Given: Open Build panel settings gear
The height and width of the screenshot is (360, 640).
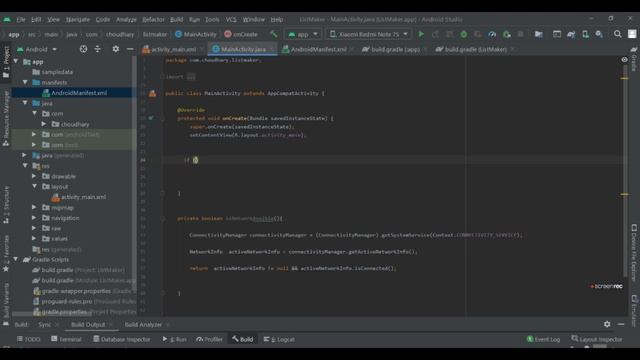Looking at the screenshot, I should pyautogui.click(x=607, y=324).
